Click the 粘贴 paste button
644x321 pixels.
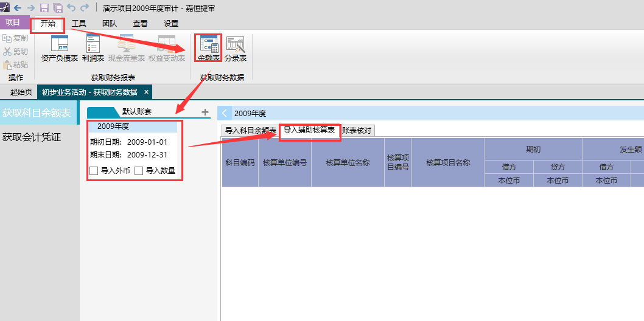pos(15,64)
